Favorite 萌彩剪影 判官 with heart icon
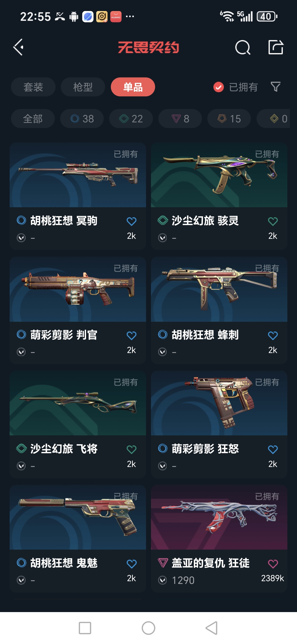The image size is (297, 644). 131,335
